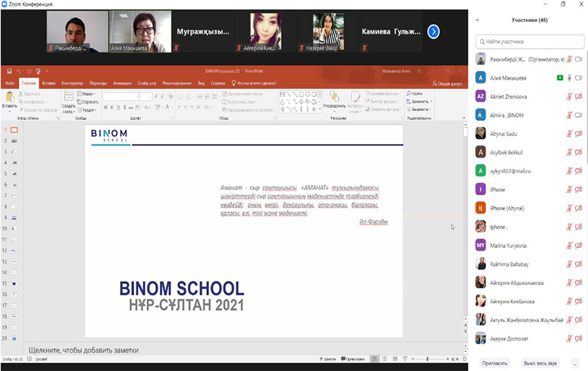This screenshot has height=371, width=588.
Task: Click the Collapse ribbon caret arrow
Action: coord(464,118)
